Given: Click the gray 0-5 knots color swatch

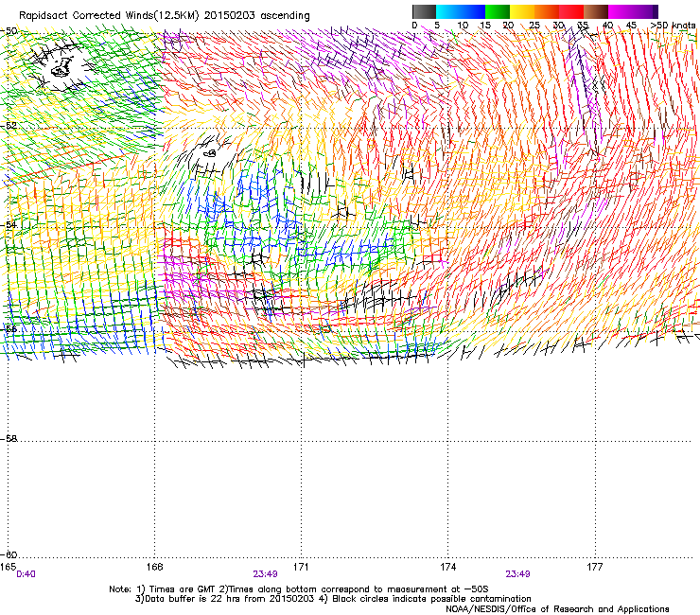Looking at the screenshot, I should [x=424, y=11].
